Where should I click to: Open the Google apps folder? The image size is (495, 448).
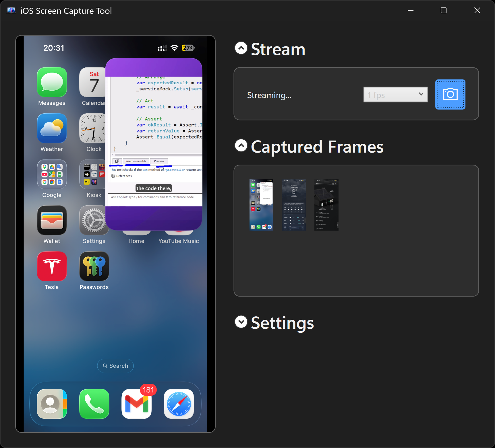[52, 174]
